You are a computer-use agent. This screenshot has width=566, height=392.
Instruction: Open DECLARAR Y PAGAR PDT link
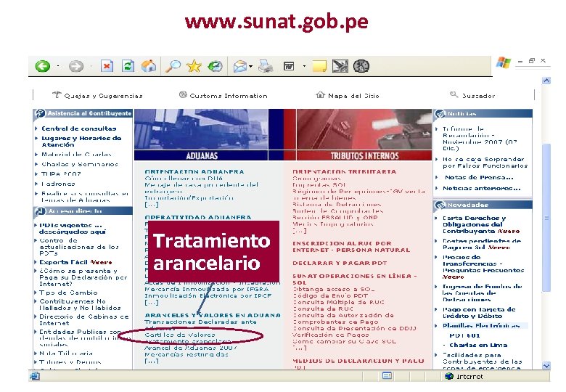pos(340,263)
